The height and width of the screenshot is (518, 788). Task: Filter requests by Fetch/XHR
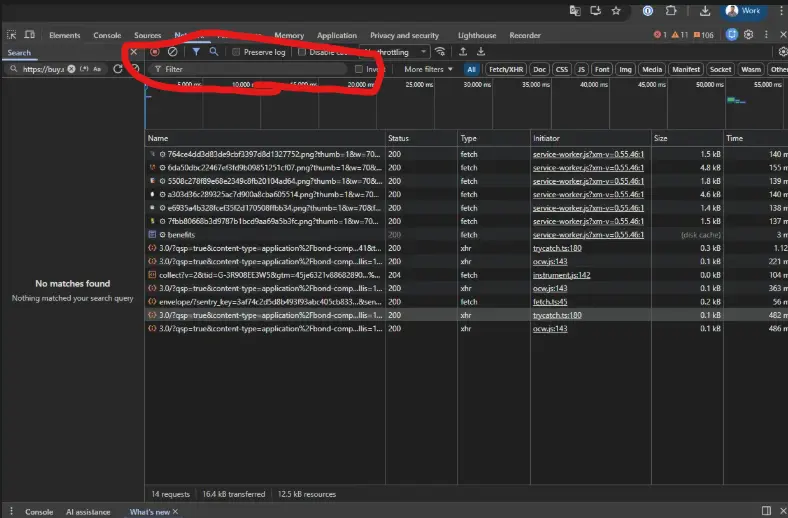506,69
